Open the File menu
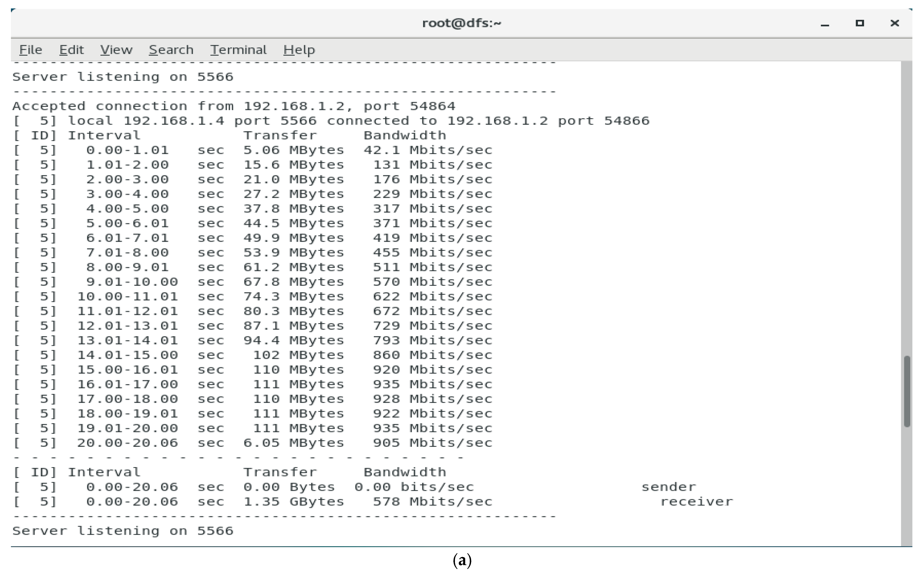924x579 pixels. point(31,50)
